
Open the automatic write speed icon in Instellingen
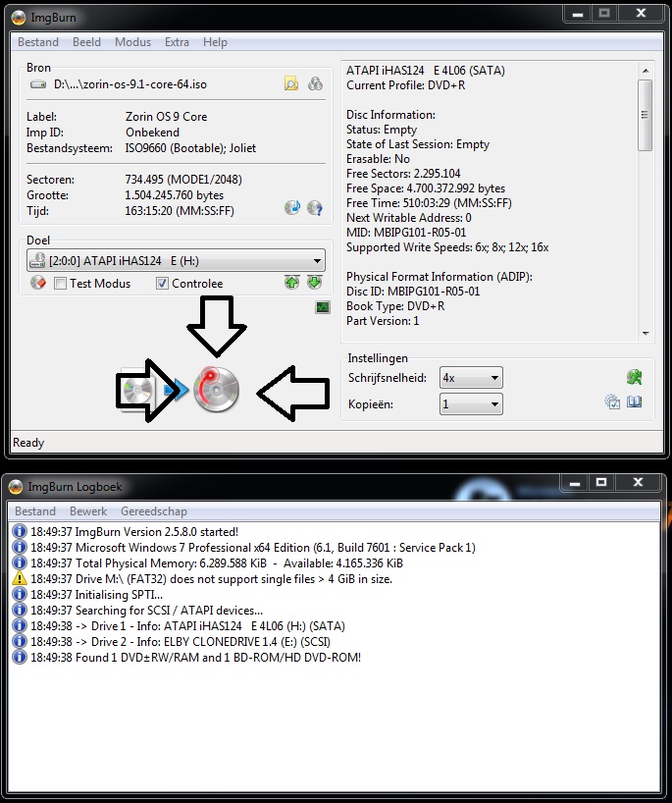[x=634, y=377]
